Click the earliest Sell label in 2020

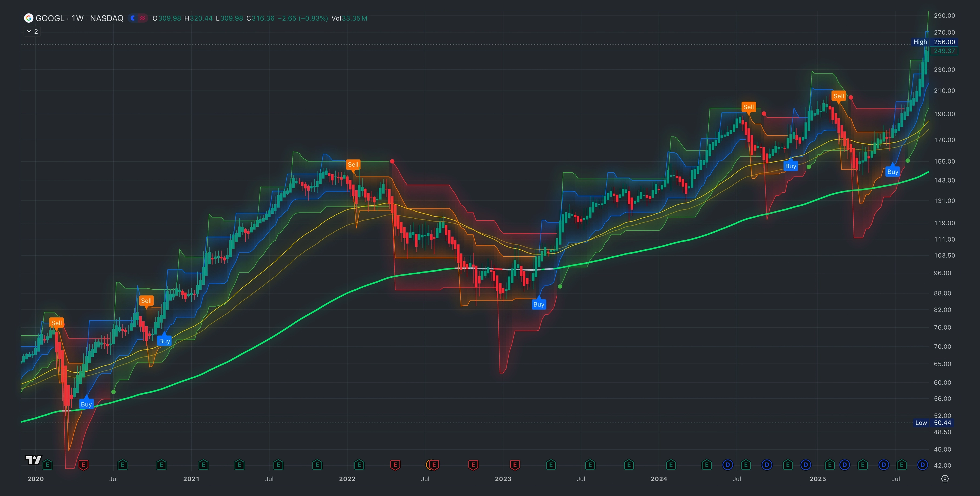[56, 323]
